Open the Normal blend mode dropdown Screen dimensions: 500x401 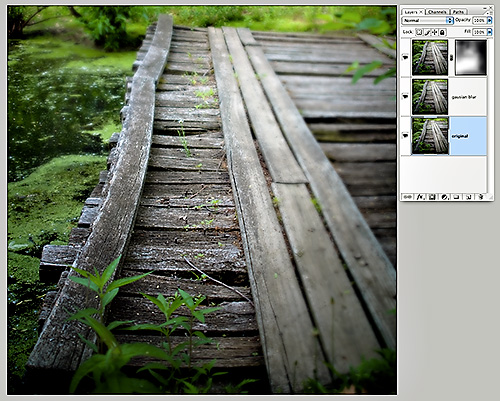point(428,20)
